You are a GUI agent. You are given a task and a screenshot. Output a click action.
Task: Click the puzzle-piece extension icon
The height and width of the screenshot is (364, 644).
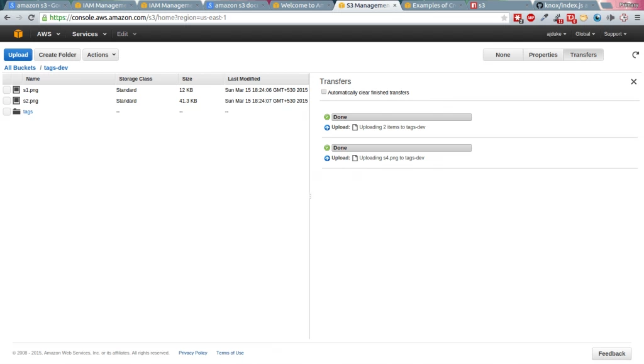(624, 18)
